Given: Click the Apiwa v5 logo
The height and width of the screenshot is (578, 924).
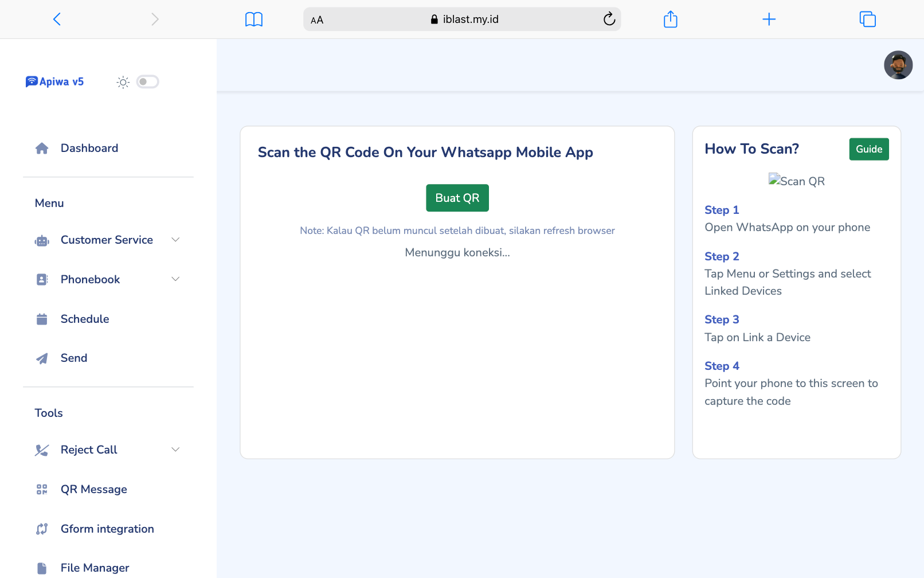Looking at the screenshot, I should tap(55, 81).
